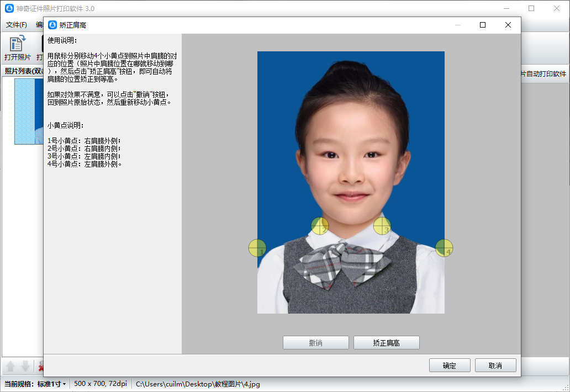Viewport: 570px width, 392px height.
Task: Select the photo thumbnail in 照片列表
Action: click(x=29, y=112)
